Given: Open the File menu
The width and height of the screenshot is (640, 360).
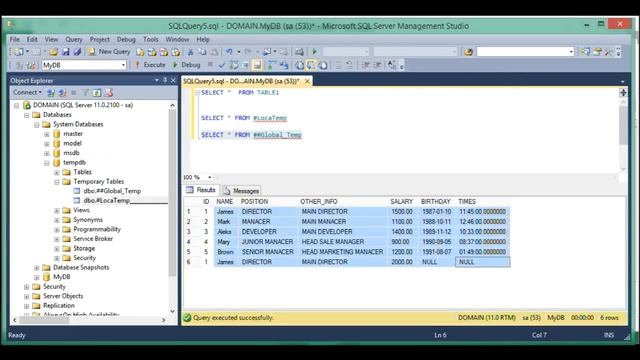Looking at the screenshot, I should tap(15, 39).
